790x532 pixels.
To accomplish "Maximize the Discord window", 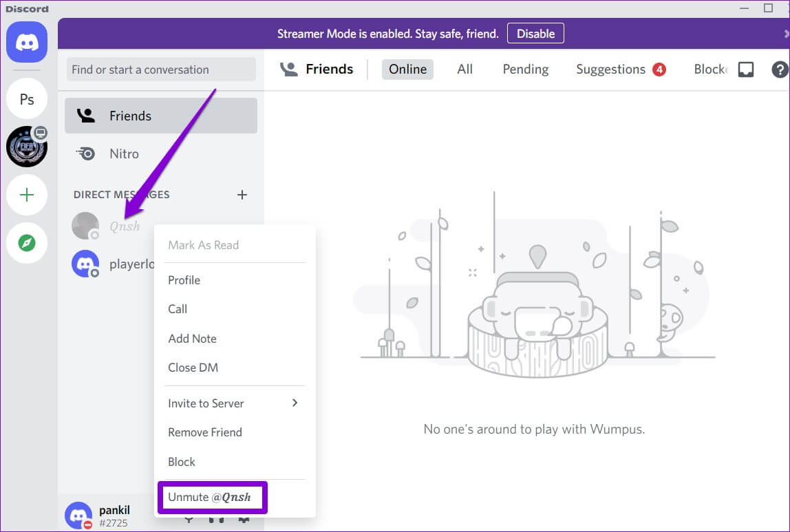I will coord(768,8).
